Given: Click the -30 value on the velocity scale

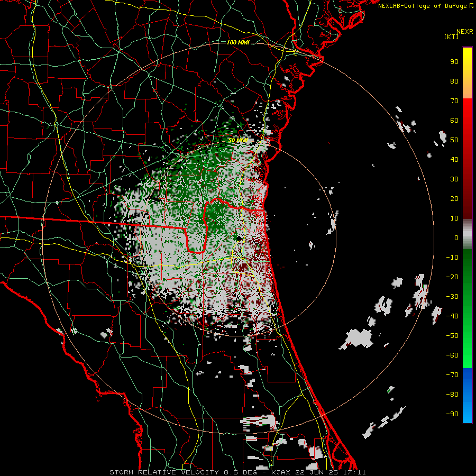Looking at the screenshot, I should click(452, 297).
